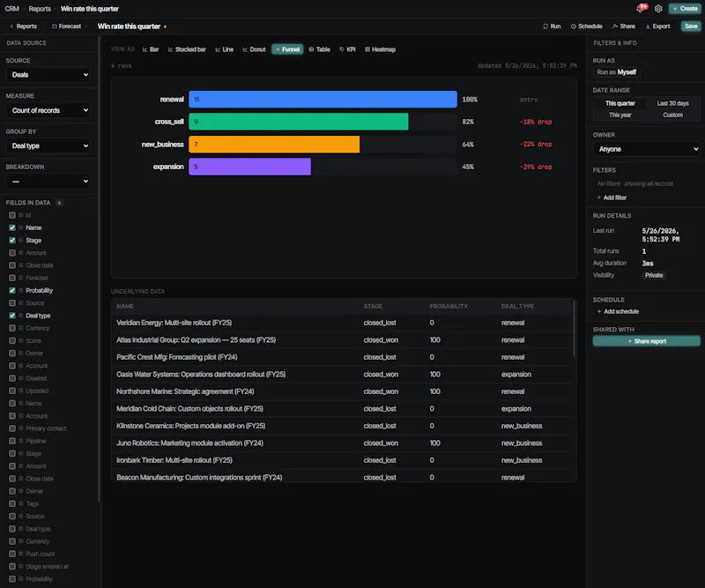Open the Breakdown dropdown
705x588 pixels.
coord(48,182)
